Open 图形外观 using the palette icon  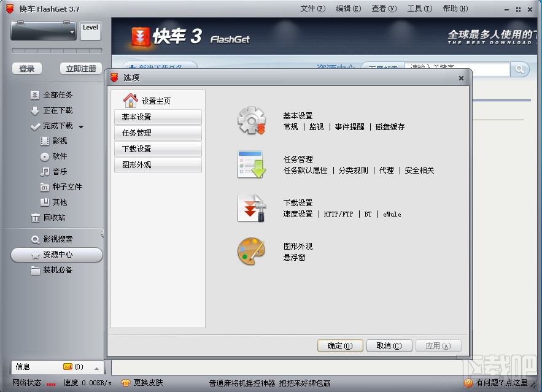[252, 250]
